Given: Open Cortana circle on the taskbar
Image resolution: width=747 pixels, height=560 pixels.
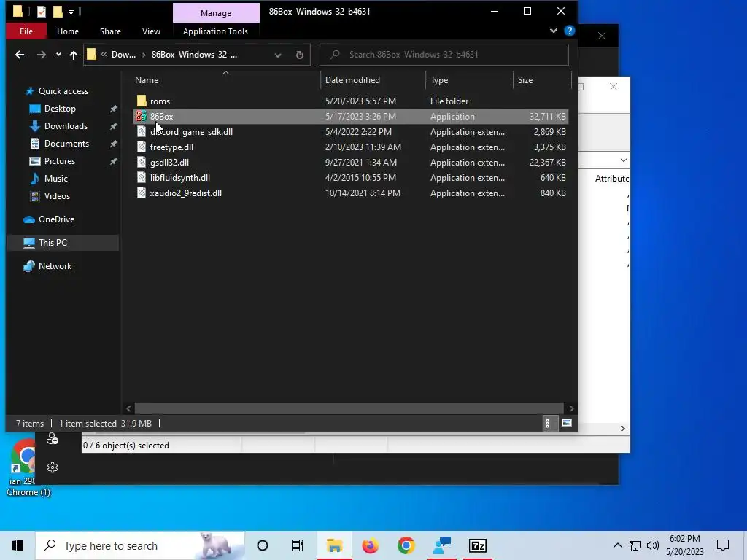Looking at the screenshot, I should 263,545.
